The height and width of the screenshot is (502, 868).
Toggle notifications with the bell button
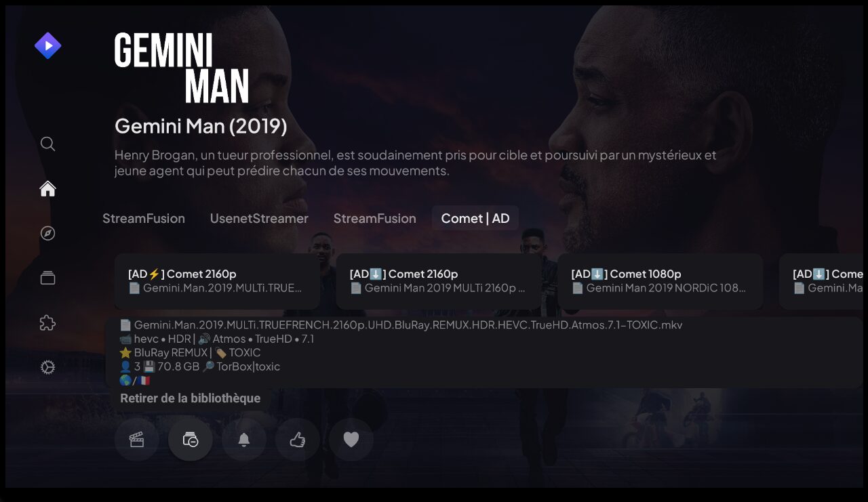coord(244,440)
